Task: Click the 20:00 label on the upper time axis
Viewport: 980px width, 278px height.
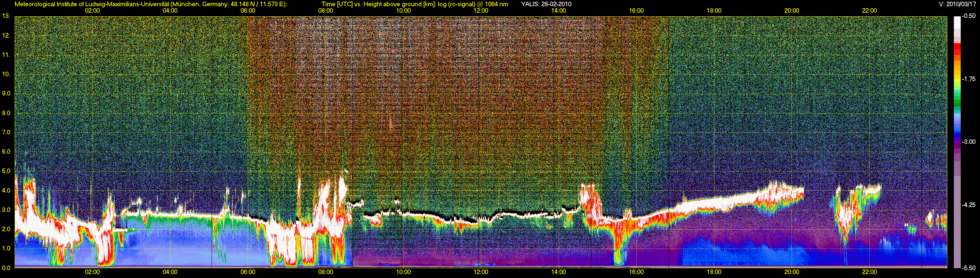Action: (x=792, y=11)
